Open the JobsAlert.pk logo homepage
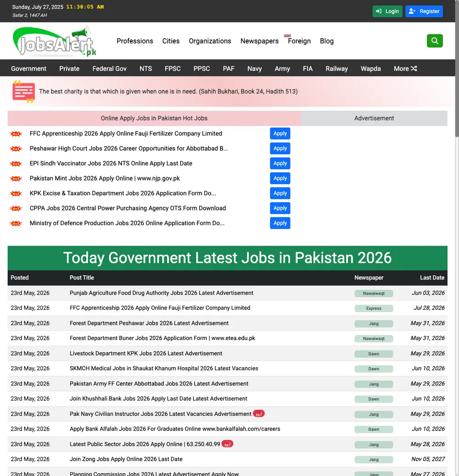 (x=55, y=42)
